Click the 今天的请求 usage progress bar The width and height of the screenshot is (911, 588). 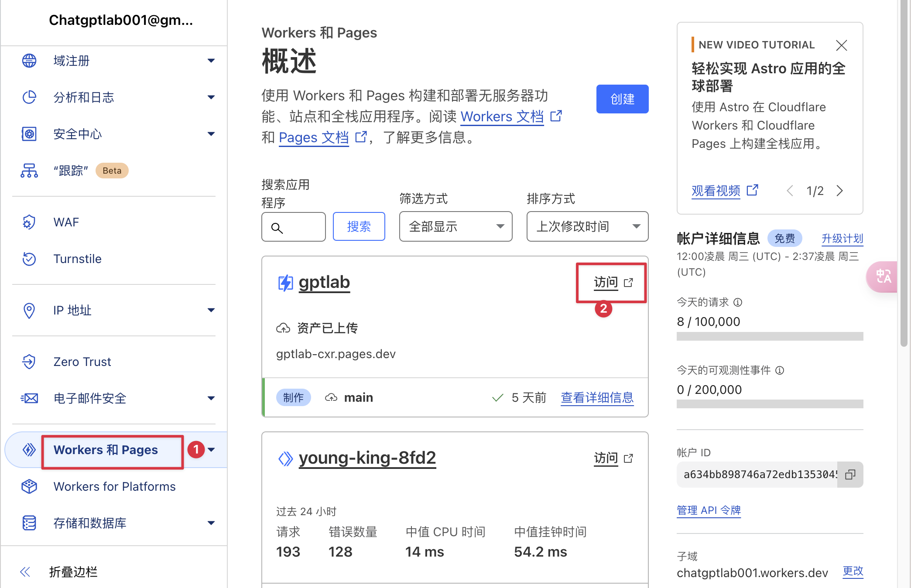(x=770, y=336)
